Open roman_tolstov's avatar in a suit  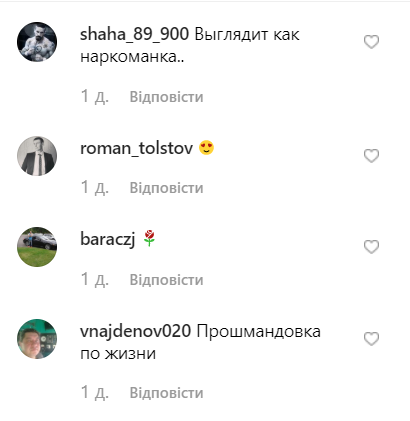(x=37, y=156)
